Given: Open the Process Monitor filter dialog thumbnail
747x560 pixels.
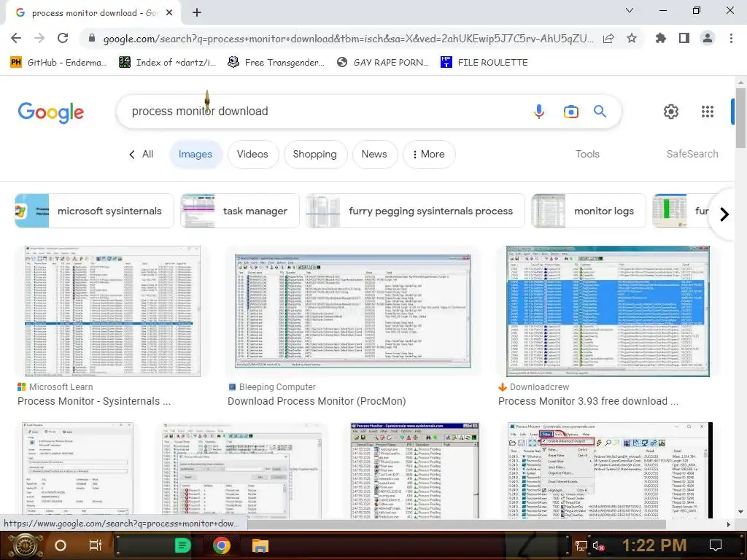Looking at the screenshot, I should click(244, 470).
